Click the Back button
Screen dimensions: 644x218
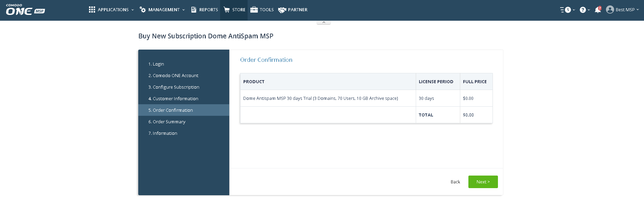[455, 182]
